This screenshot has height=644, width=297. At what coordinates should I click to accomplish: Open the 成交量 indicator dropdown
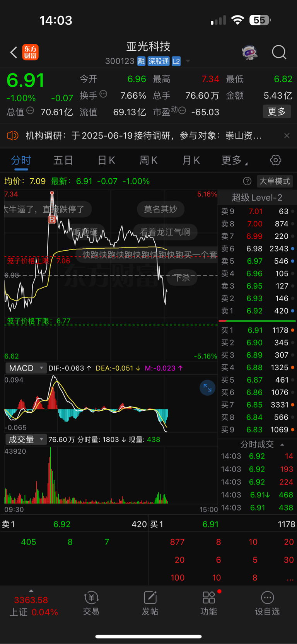pos(26,439)
